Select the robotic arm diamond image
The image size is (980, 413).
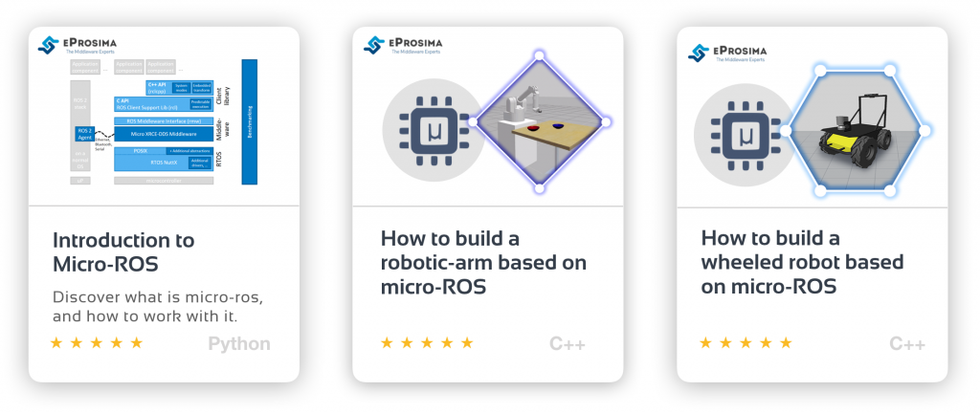(540, 122)
